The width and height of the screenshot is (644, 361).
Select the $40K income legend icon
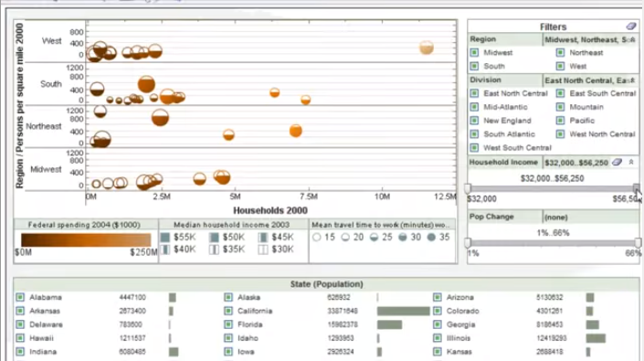coord(165,250)
